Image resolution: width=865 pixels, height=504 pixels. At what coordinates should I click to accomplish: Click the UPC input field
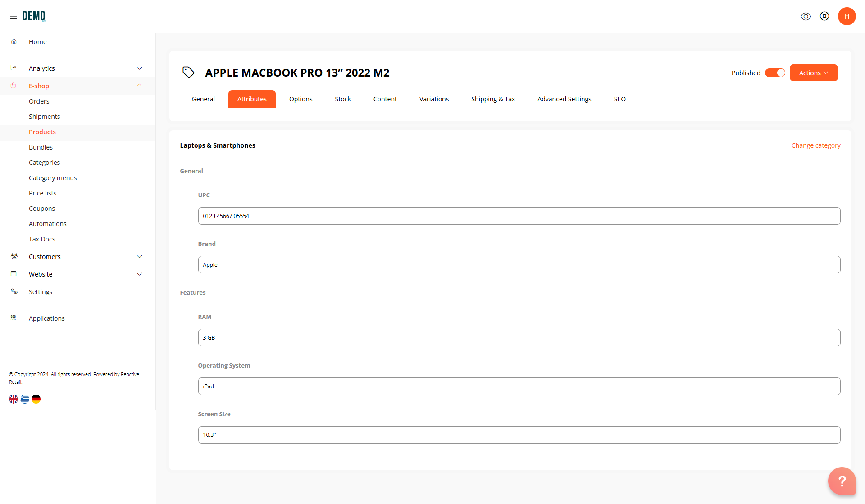pos(519,216)
